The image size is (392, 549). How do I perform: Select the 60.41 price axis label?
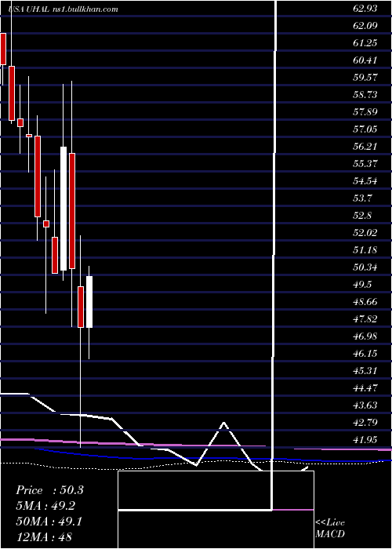[365, 60]
